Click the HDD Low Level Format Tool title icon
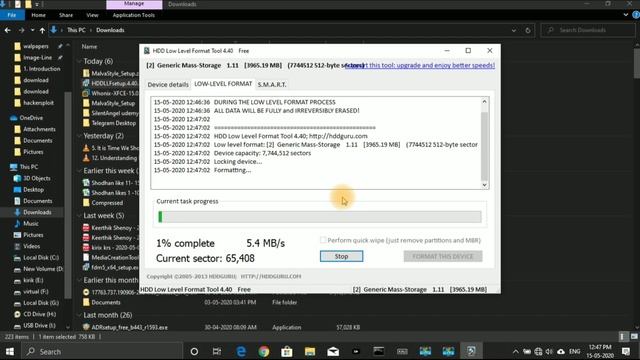This screenshot has height=360, width=640. (x=147, y=51)
